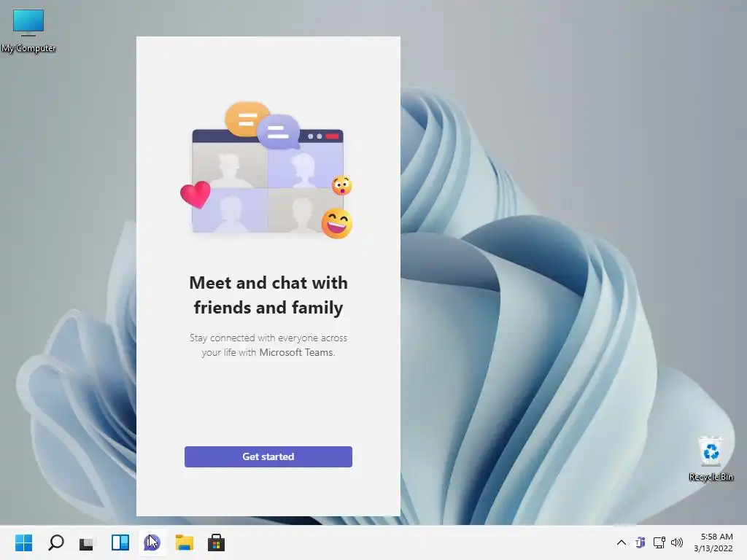The height and width of the screenshot is (560, 747).
Task: Click the Teams icon in system tray
Action: coord(640,542)
